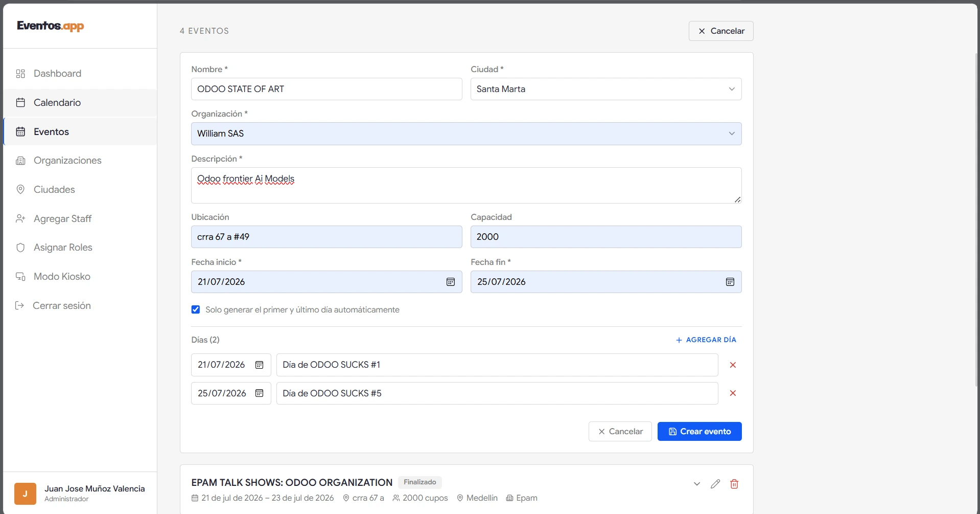980x514 pixels.
Task: Open Agregar Staff menu item
Action: (80, 219)
